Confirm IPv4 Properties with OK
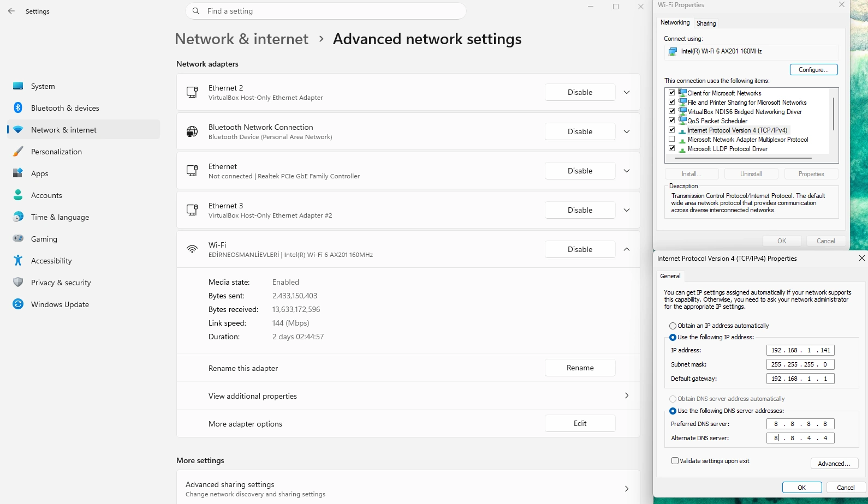The width and height of the screenshot is (868, 504). [801, 488]
